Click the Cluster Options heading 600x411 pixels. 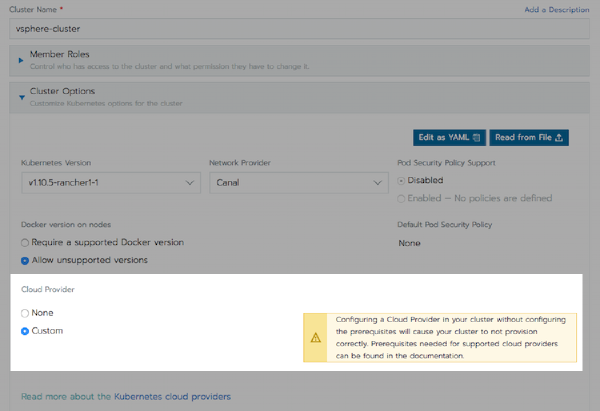pos(62,91)
